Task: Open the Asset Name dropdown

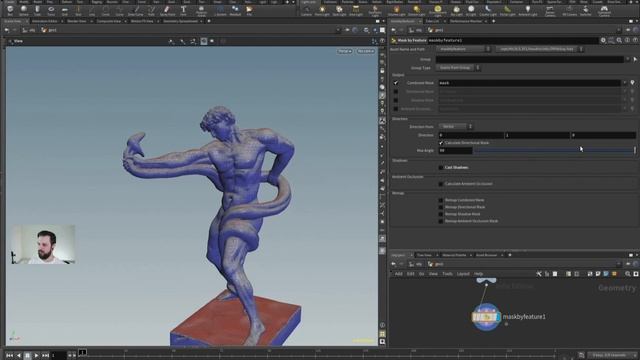Action: [x=463, y=49]
